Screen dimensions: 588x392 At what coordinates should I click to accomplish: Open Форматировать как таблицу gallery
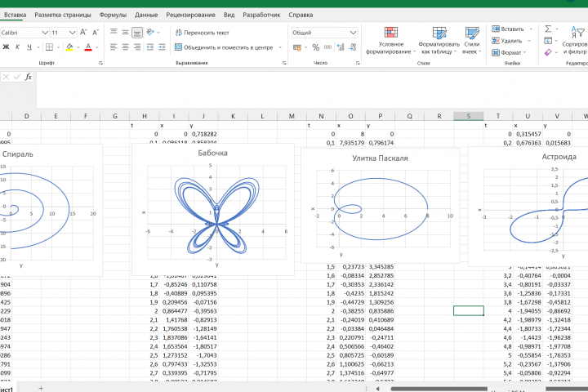[x=439, y=41]
